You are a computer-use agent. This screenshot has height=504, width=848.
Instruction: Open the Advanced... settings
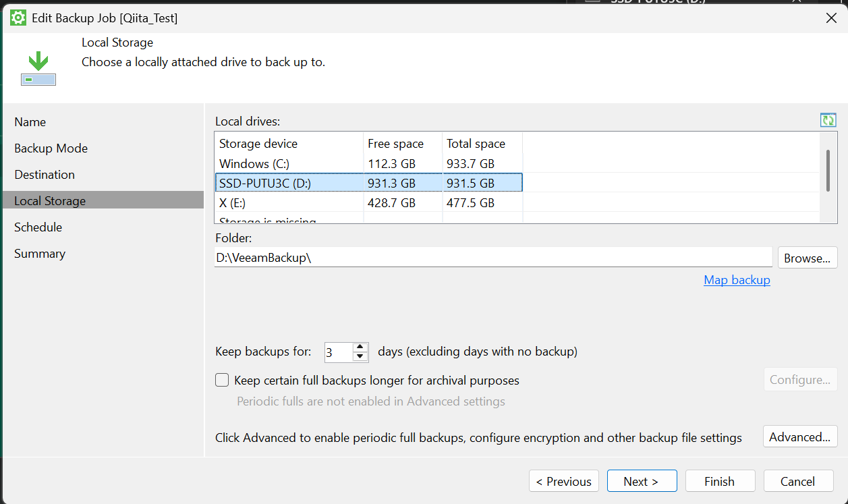tap(800, 437)
